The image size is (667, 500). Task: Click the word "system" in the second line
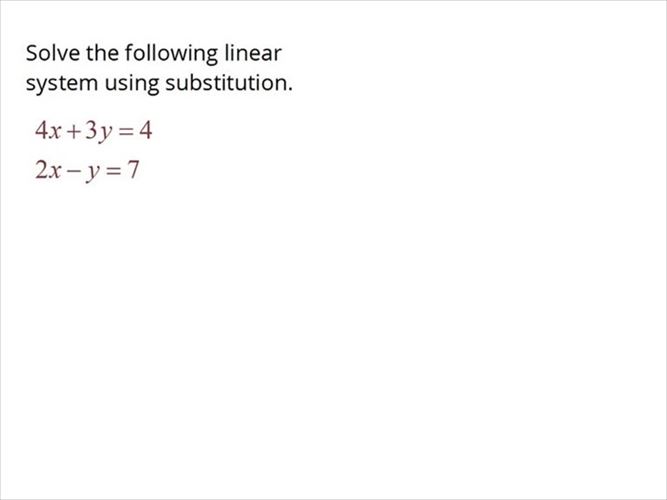tap(62, 84)
